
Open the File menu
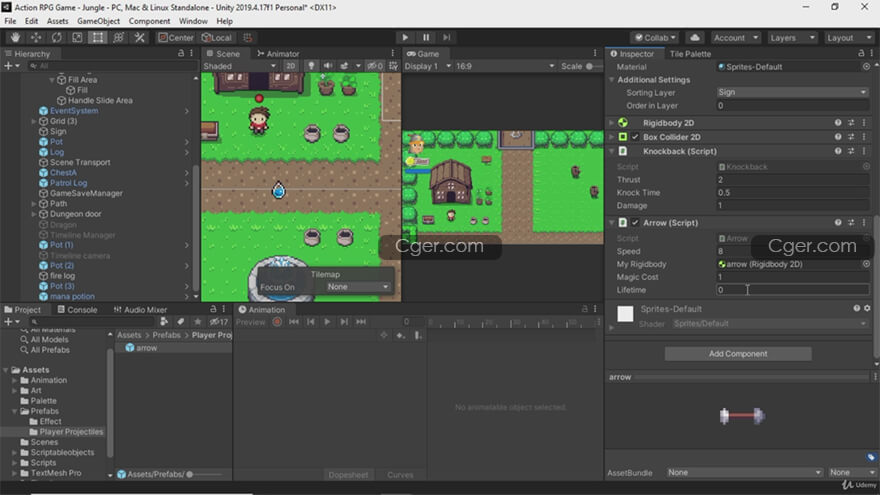10,21
